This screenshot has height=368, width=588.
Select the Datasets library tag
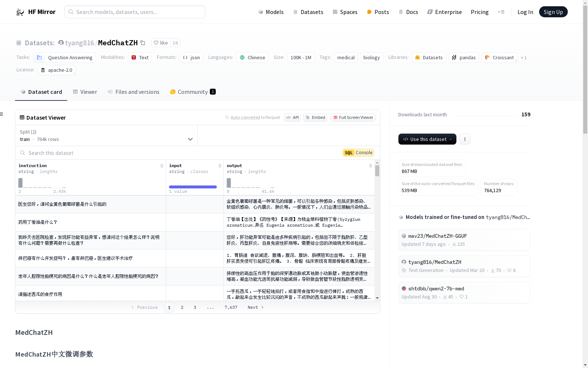429,57
